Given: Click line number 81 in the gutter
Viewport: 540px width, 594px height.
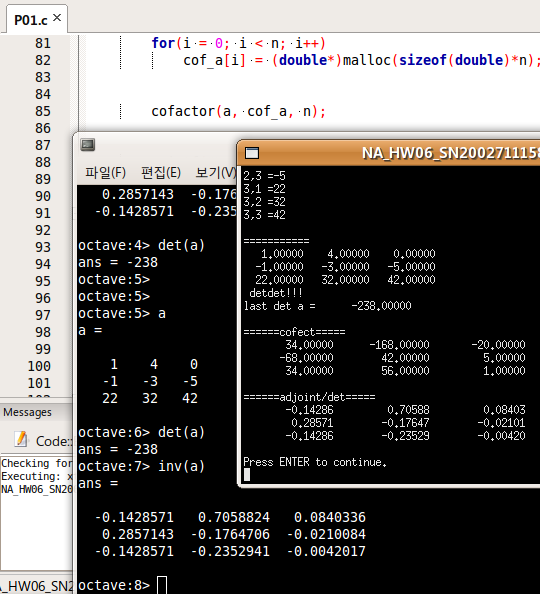Looking at the screenshot, I should coord(42,43).
